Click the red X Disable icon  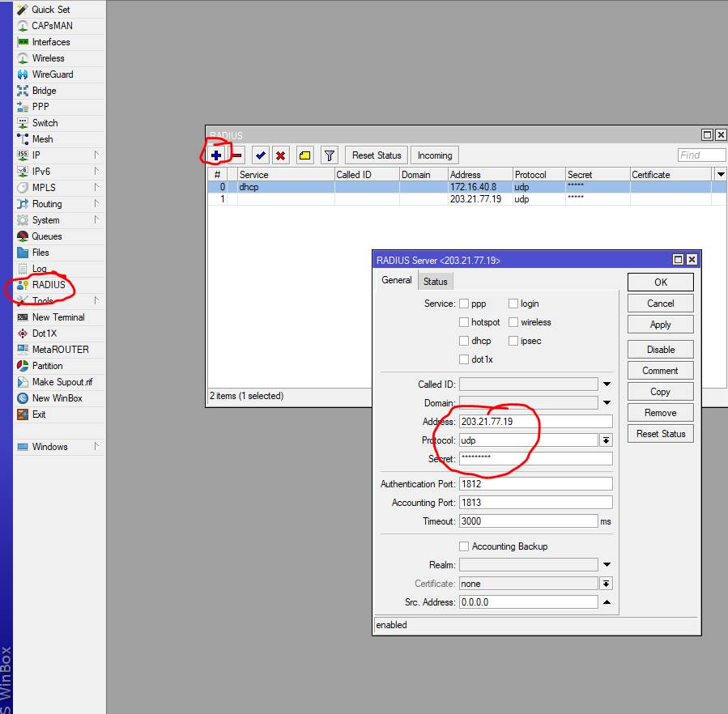point(281,155)
